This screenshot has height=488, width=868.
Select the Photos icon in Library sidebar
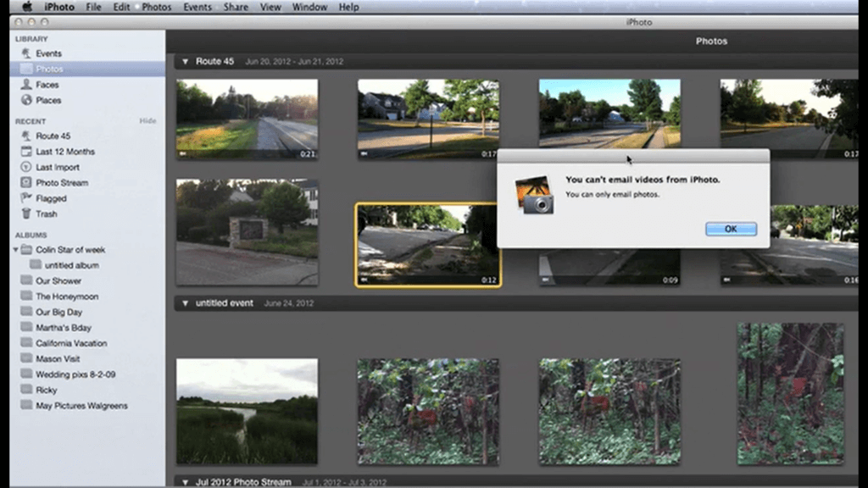[x=26, y=69]
